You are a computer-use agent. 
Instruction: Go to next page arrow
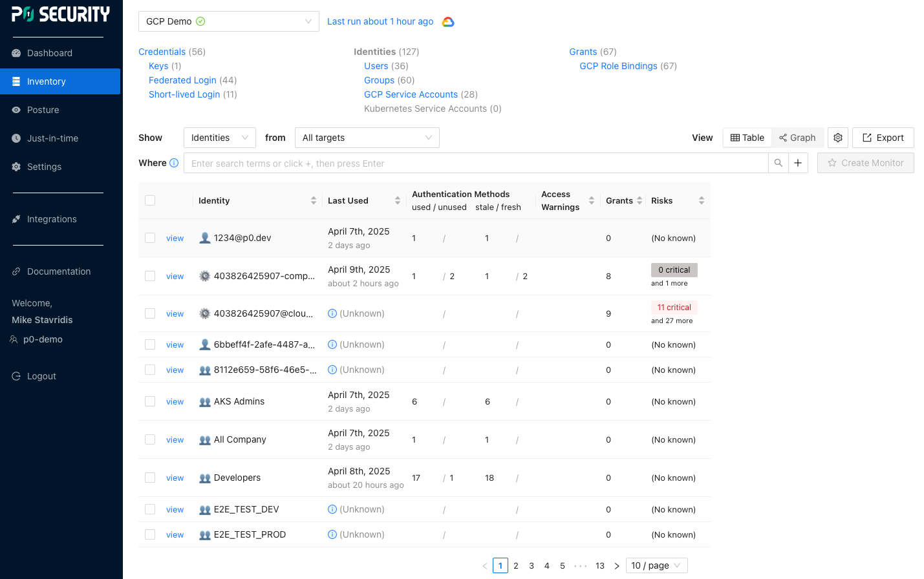[x=617, y=565]
